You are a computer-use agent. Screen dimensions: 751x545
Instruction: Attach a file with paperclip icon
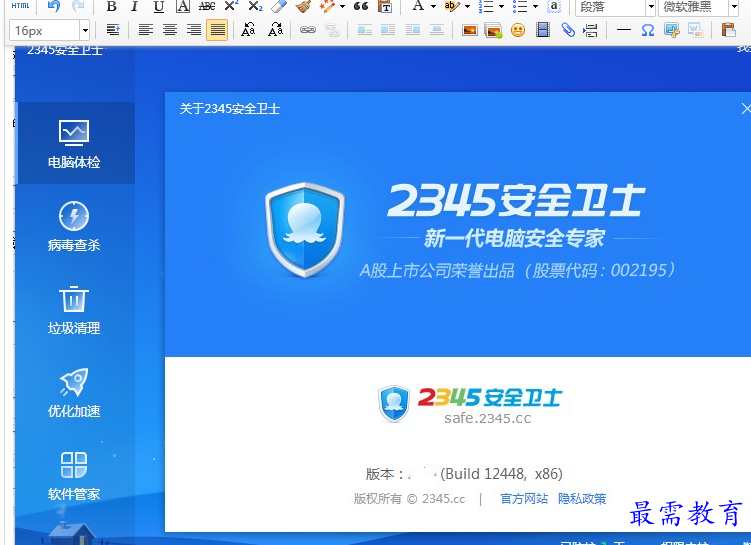tap(568, 30)
